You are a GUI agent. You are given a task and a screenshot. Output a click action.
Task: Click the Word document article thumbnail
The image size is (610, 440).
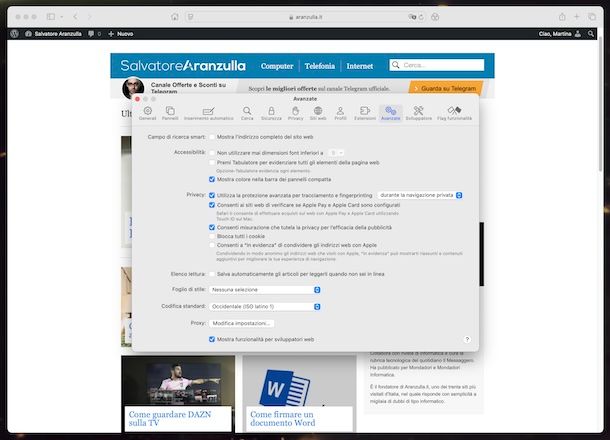click(x=300, y=381)
